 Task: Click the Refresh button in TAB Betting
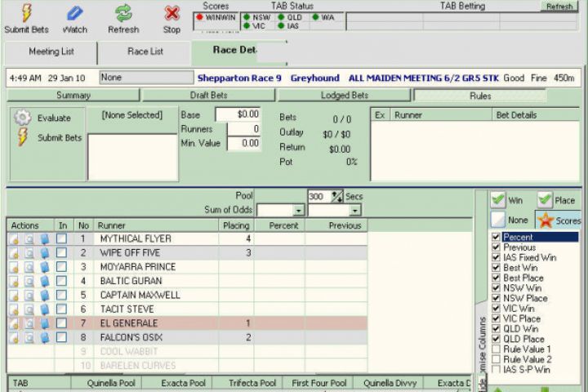click(559, 6)
